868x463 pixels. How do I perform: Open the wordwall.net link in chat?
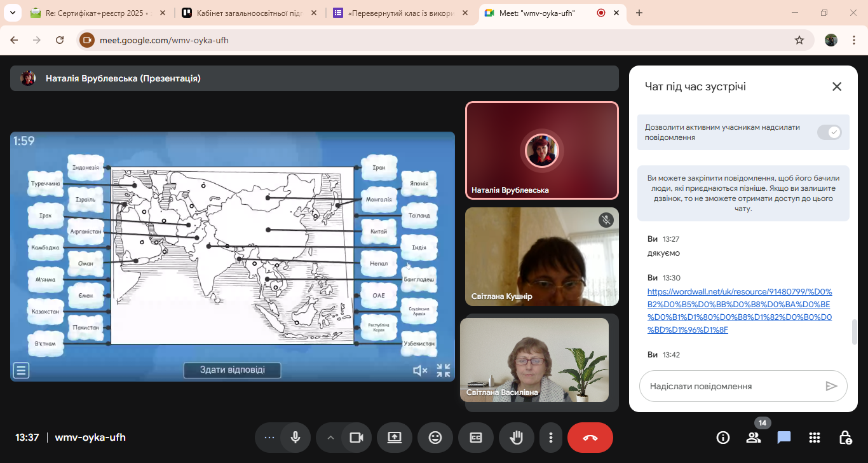pos(740,310)
